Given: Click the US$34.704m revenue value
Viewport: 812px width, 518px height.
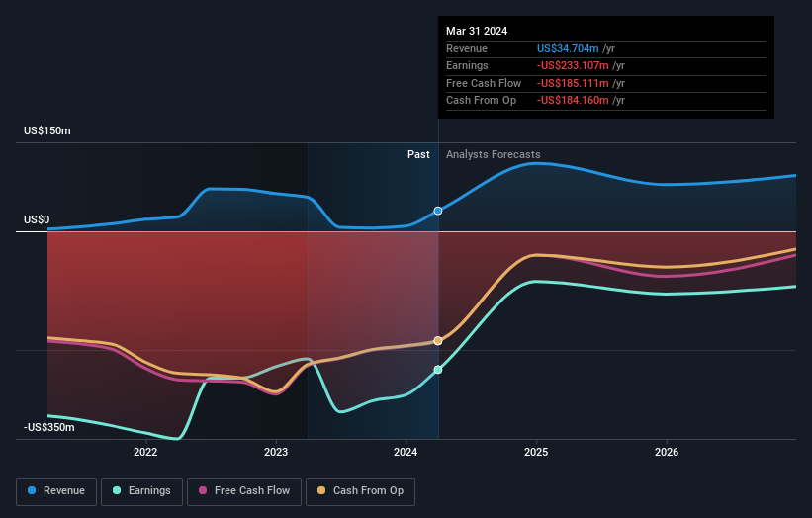Looking at the screenshot, I should [568, 48].
